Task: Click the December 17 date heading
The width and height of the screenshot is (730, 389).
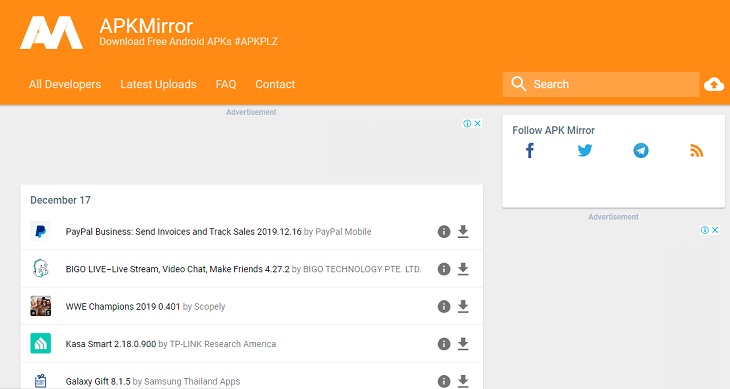Action: (61, 200)
